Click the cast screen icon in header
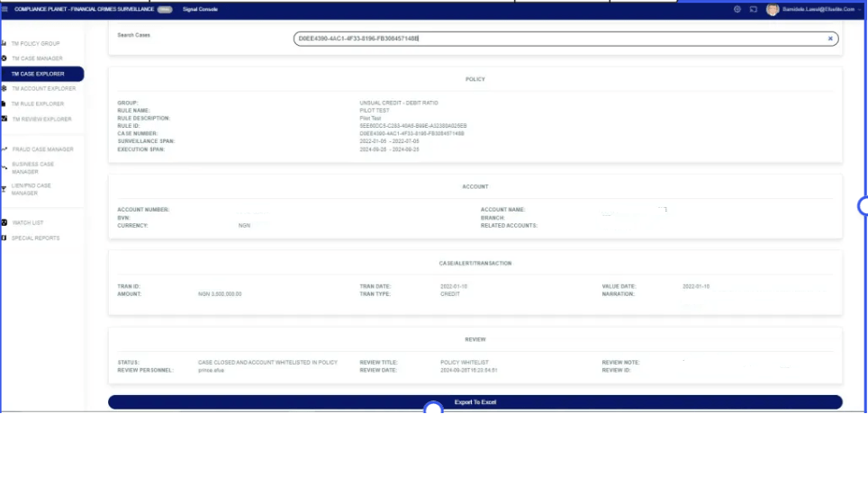868x486 pixels. tap(753, 9)
